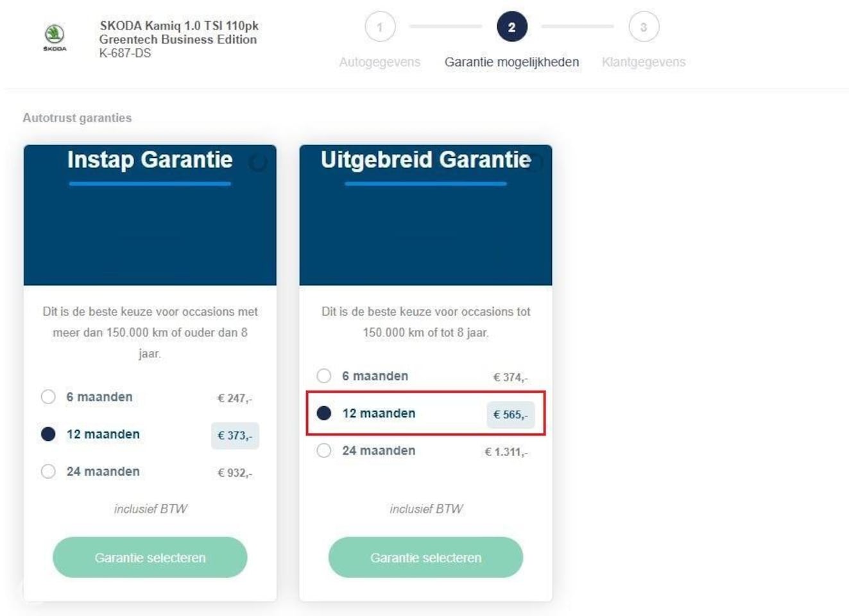Open the Klantgegevens step label
The image size is (849, 616).
click(644, 62)
